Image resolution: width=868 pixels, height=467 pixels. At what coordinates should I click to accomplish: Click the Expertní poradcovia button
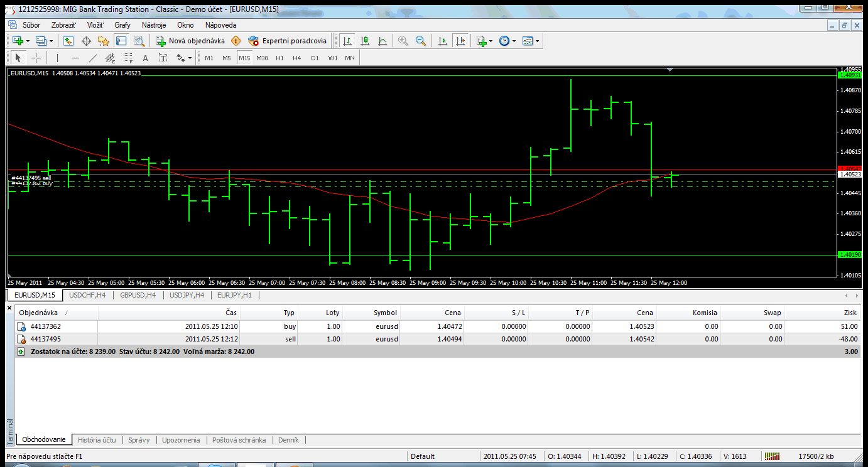point(288,41)
